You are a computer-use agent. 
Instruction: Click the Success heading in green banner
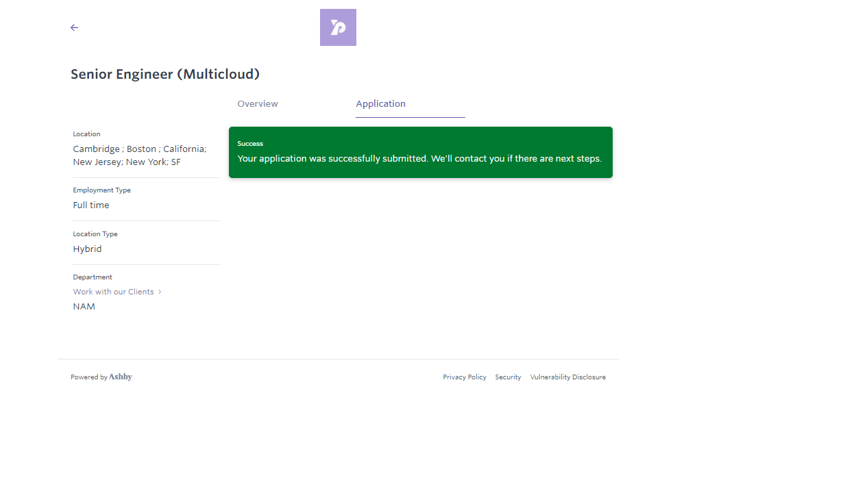tap(250, 144)
